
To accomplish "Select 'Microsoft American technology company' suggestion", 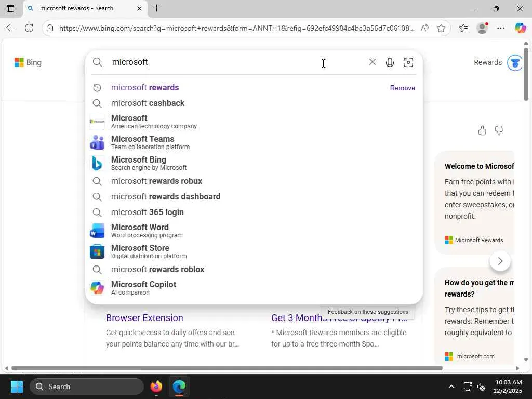I will (254, 122).
